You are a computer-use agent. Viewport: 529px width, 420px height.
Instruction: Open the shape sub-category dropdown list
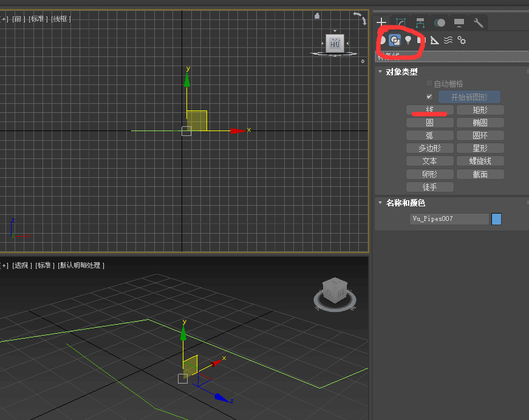point(449,56)
